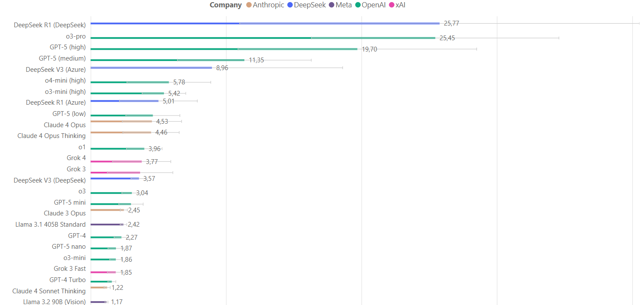This screenshot has height=305, width=644.
Task: Click the 25,77 data label
Action: [452, 23]
